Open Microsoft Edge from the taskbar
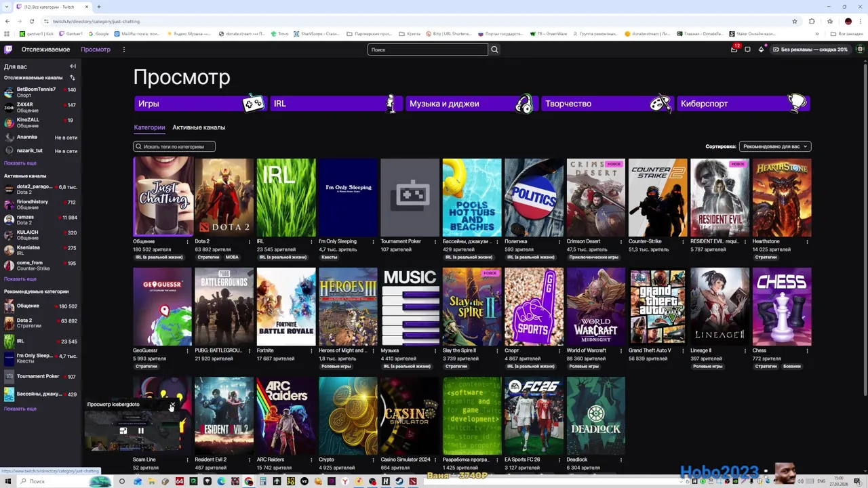The height and width of the screenshot is (488, 868). (221, 481)
